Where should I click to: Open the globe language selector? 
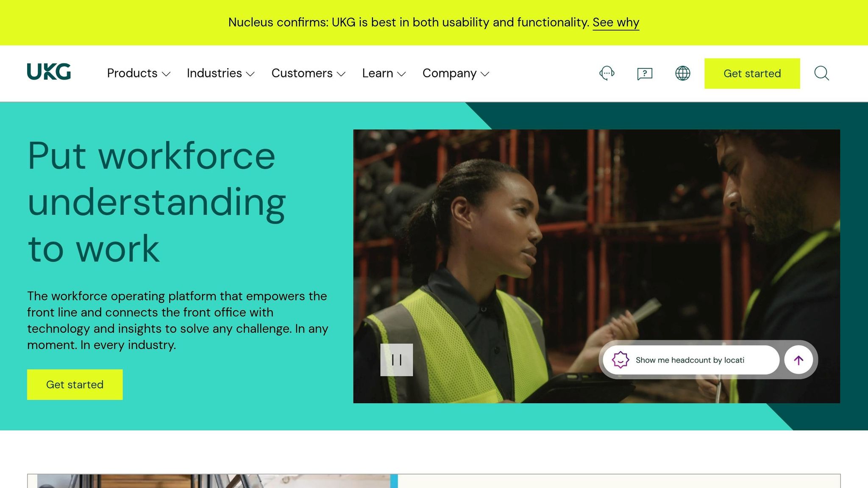coord(682,73)
